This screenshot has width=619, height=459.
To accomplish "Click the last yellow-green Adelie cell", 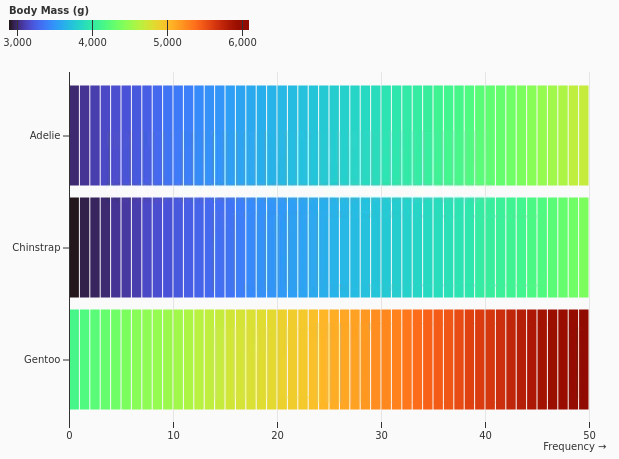I will (x=584, y=135).
